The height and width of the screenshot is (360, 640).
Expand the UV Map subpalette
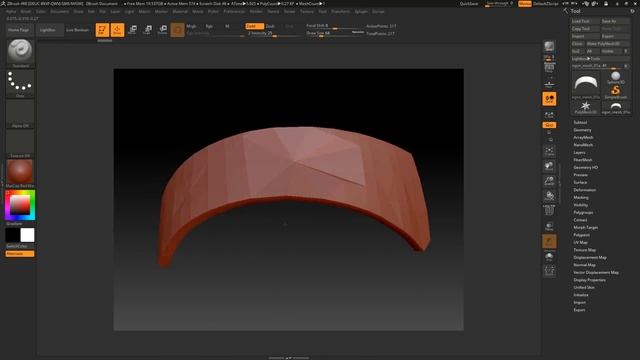[580, 242]
